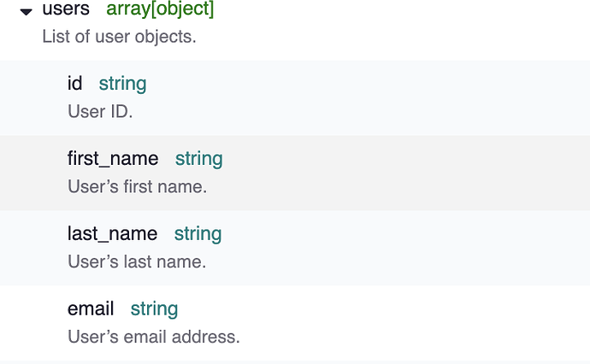
Task: Click the last_name field name
Action: tap(112, 234)
